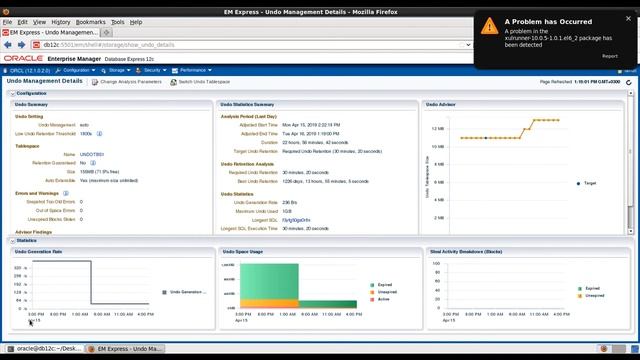
Task: Click info icon next to Retention Guaranteed
Action: [93, 163]
